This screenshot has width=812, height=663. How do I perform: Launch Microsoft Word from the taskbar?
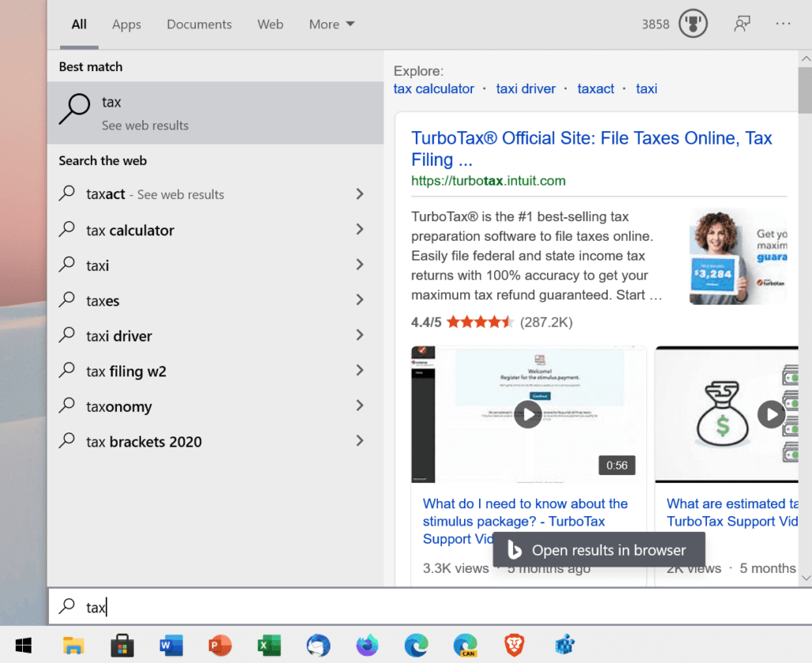click(x=170, y=645)
